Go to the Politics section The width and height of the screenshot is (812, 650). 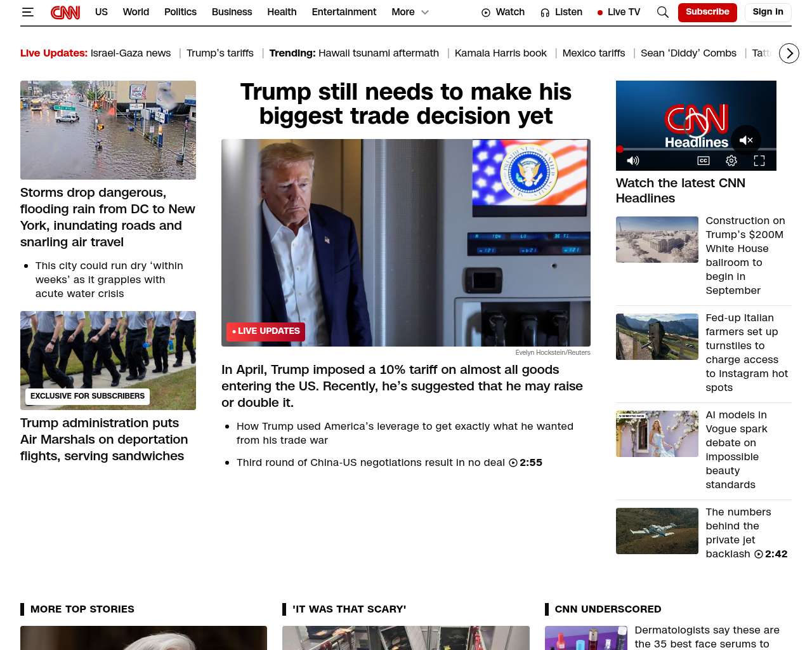click(180, 12)
